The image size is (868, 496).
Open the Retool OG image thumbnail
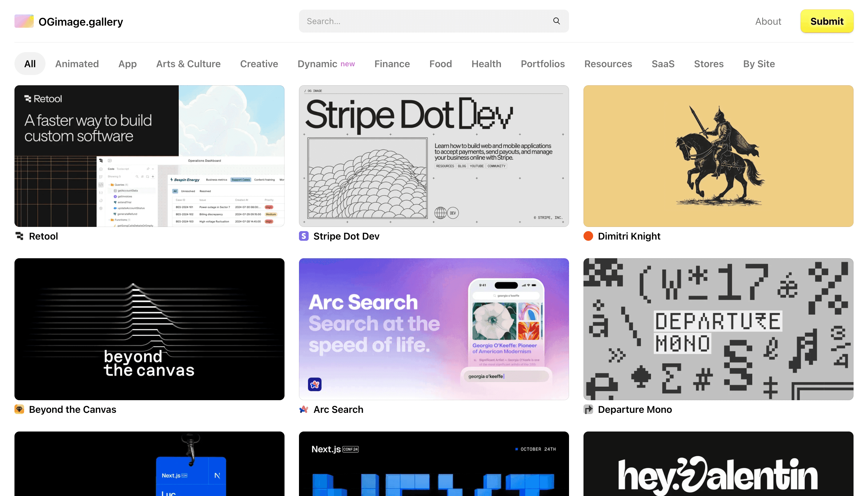click(x=149, y=156)
